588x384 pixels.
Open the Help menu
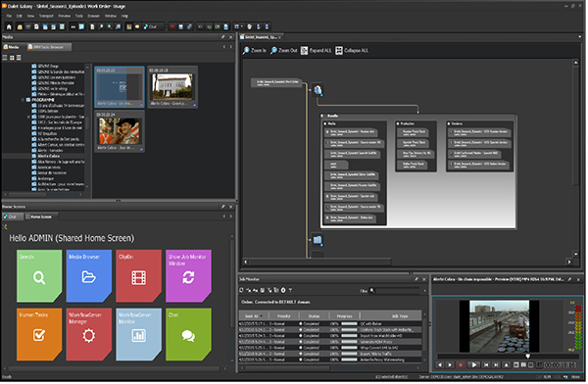click(124, 16)
